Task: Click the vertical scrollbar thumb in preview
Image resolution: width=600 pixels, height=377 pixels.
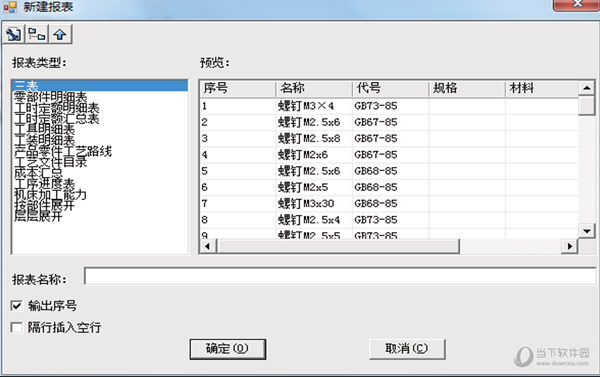Action: [x=587, y=106]
